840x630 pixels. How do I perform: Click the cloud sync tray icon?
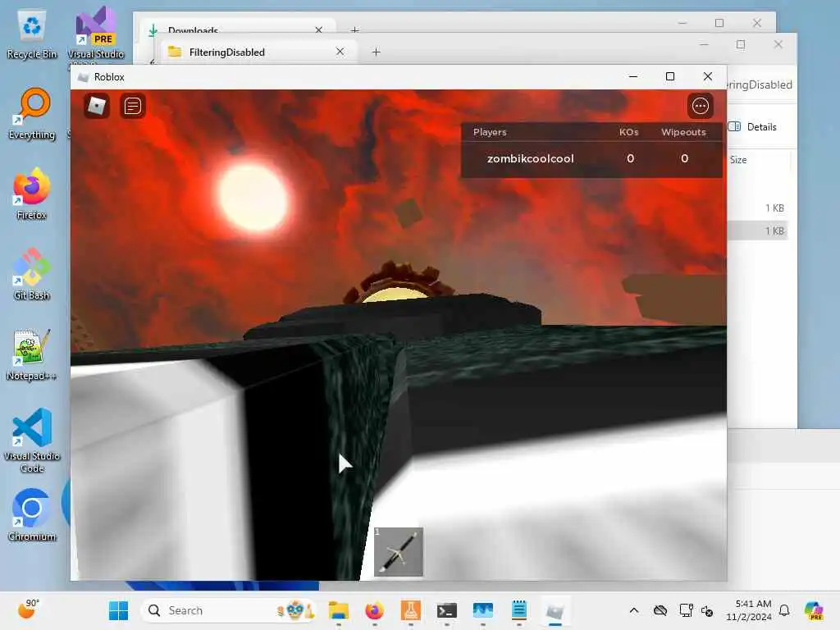coord(660,610)
